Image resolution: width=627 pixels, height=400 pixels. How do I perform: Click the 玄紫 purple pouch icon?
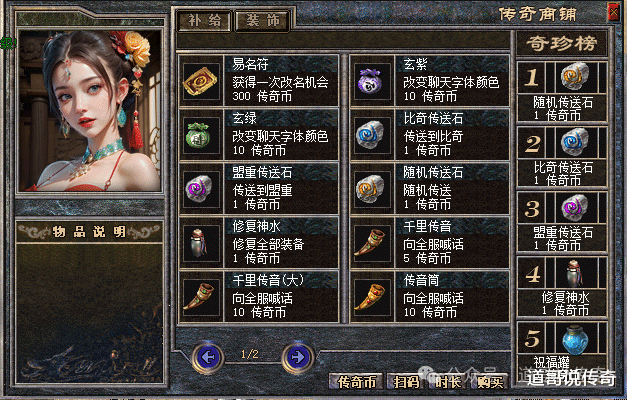click(371, 81)
